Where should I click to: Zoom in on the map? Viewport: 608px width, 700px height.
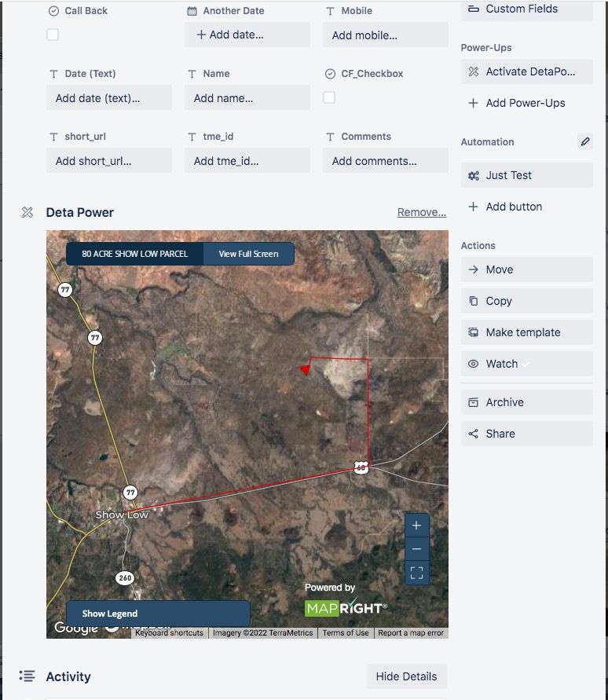(416, 526)
